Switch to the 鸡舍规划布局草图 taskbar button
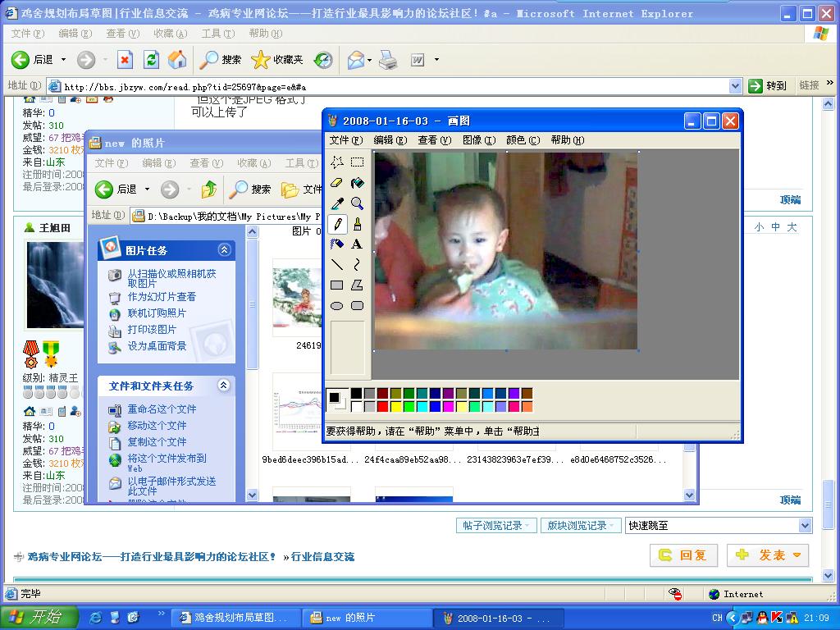 coord(236,619)
